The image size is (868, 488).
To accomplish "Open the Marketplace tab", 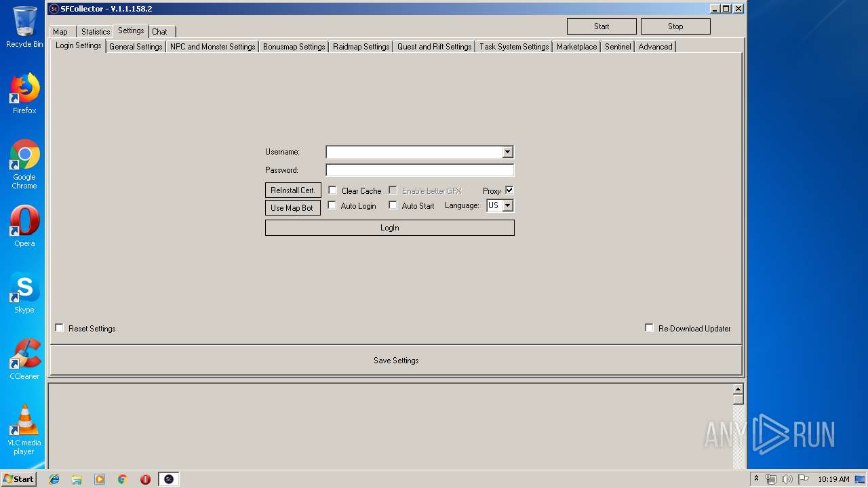I will [577, 47].
